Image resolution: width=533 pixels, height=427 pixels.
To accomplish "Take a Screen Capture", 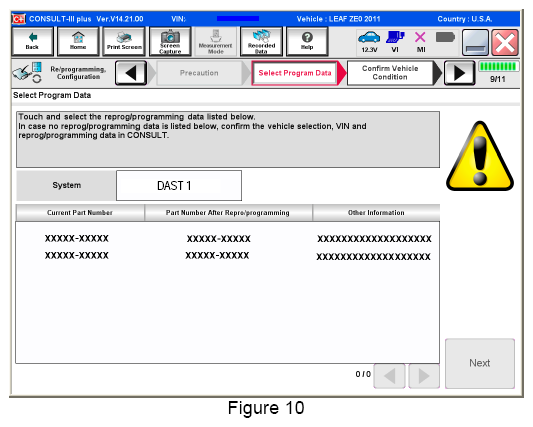I will tap(170, 41).
